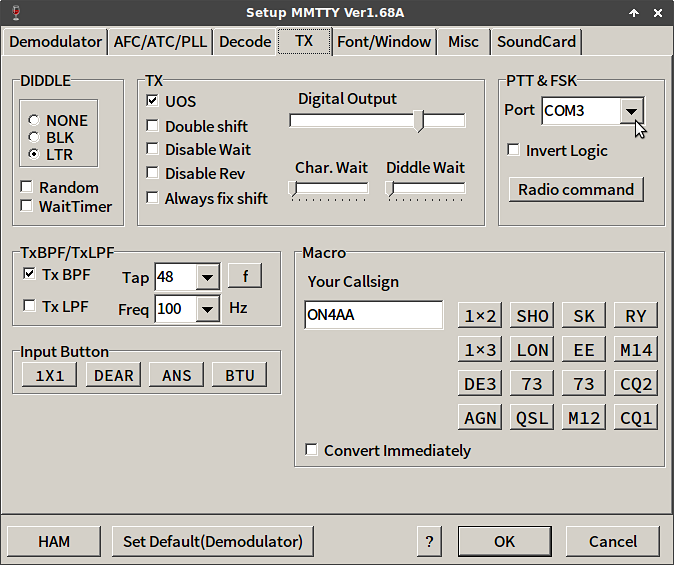Click the Char. Wait slider
Screen dimensions: 674x565
[x=329, y=189]
